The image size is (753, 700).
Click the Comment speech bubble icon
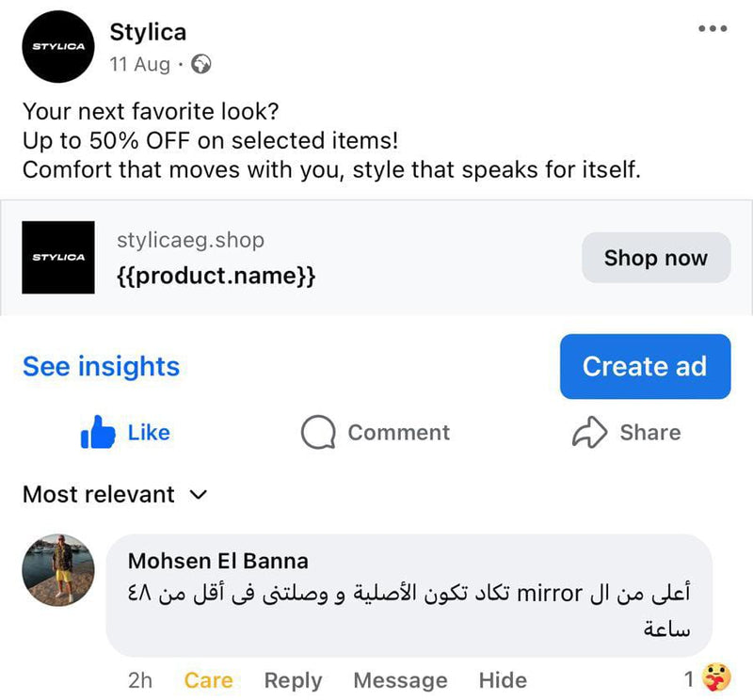pyautogui.click(x=318, y=433)
